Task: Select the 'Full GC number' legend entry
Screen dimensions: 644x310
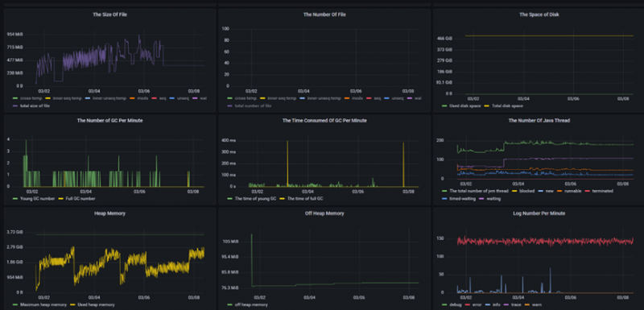Action: point(80,199)
